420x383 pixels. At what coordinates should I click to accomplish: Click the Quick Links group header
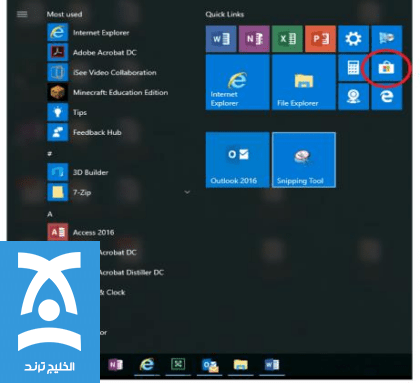pyautogui.click(x=225, y=14)
